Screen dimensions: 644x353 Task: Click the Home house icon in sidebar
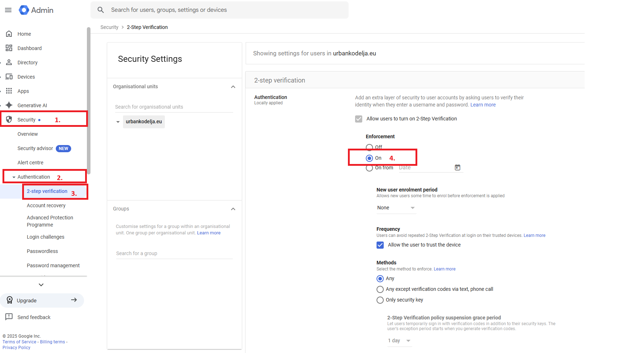[9, 34]
